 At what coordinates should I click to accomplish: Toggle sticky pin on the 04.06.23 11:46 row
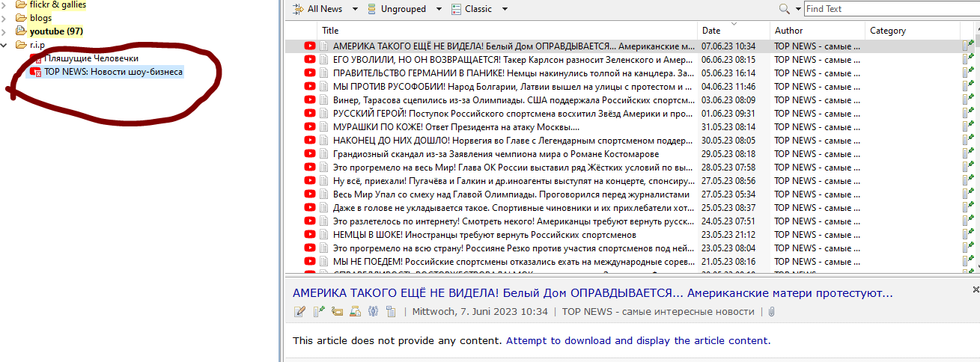pyautogui.click(x=968, y=87)
